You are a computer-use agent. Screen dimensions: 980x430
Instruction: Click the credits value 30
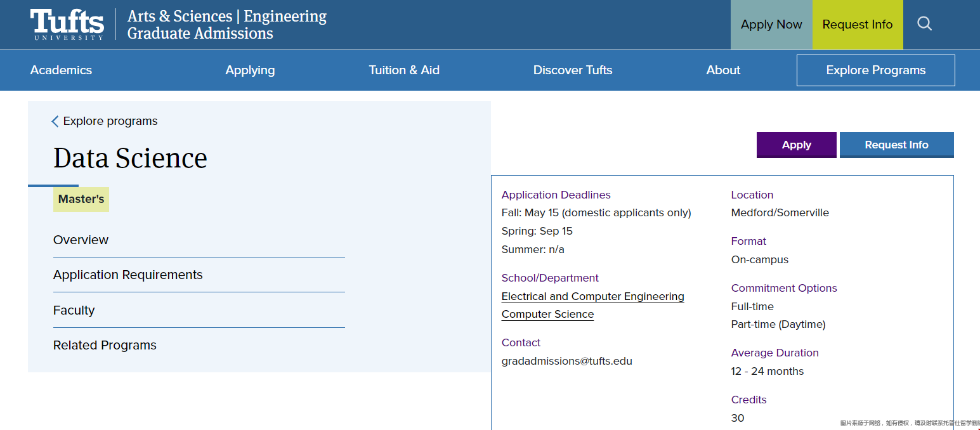click(x=737, y=418)
